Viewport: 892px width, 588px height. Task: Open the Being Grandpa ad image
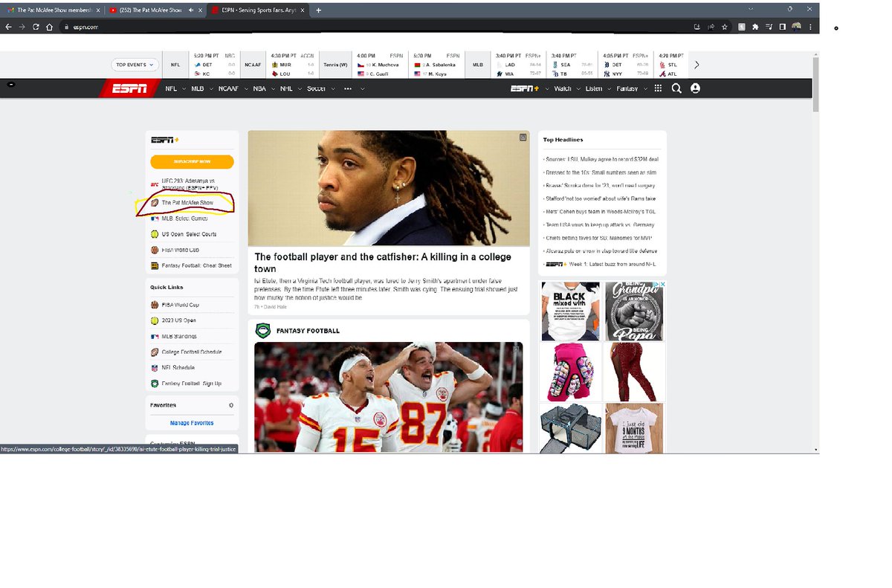coord(633,311)
